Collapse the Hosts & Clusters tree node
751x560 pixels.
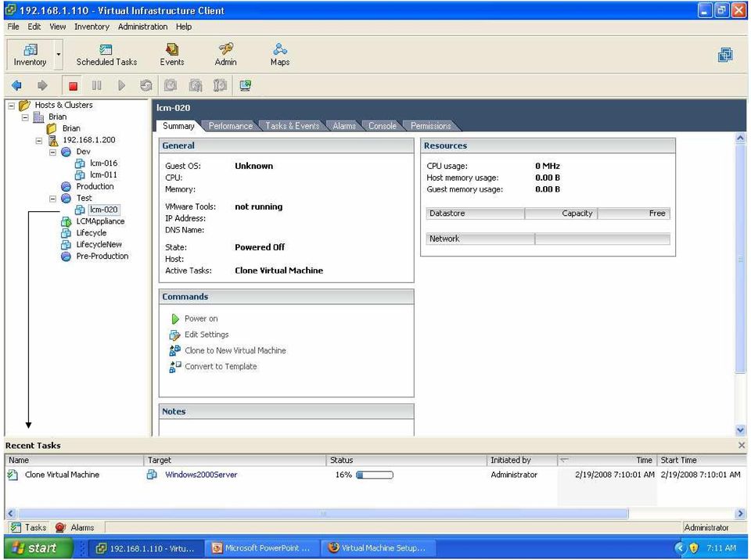[12, 106]
